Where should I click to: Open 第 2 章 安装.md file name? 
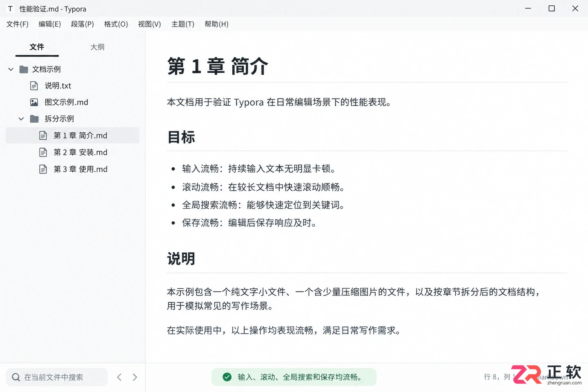click(80, 152)
